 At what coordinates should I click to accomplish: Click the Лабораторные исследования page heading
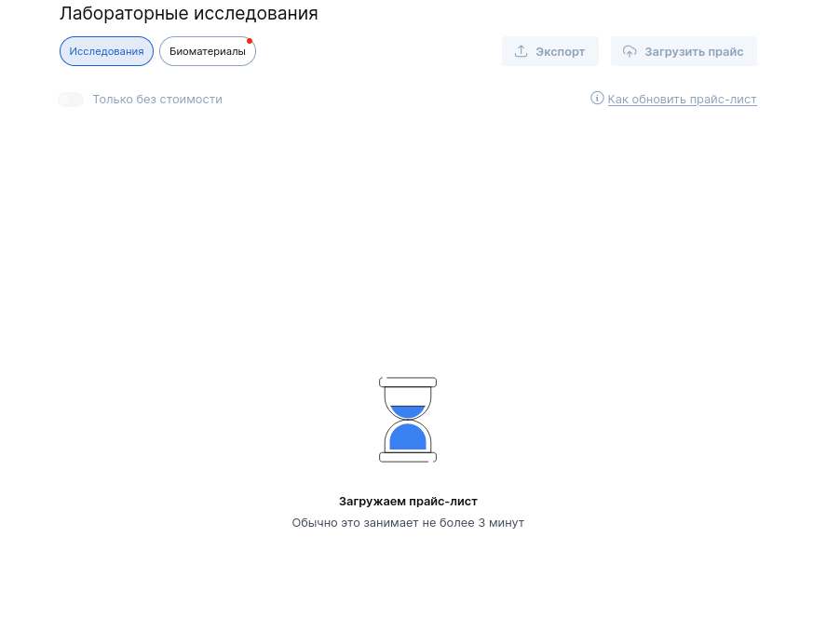(x=188, y=13)
